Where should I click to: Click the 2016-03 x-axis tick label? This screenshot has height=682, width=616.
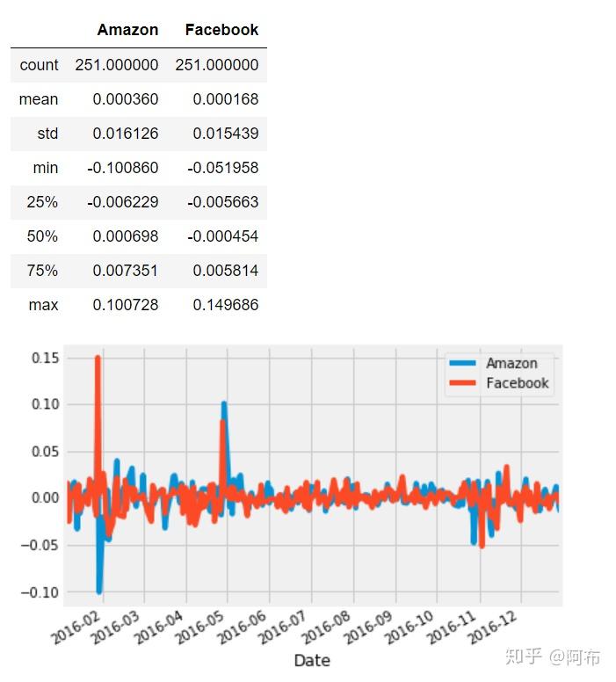(117, 628)
